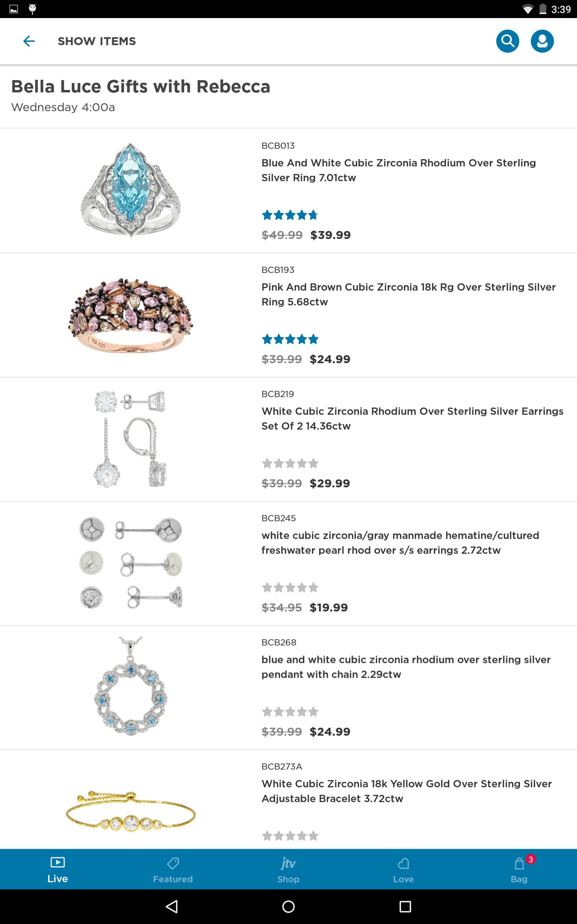The width and height of the screenshot is (577, 924).
Task: Switch to the Featured tab
Action: click(x=173, y=870)
